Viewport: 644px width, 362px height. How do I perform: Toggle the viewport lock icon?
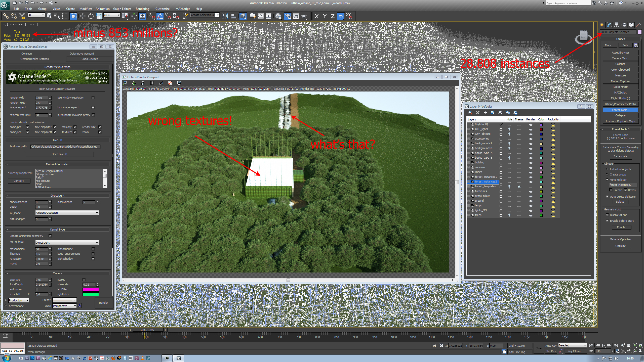point(143,83)
